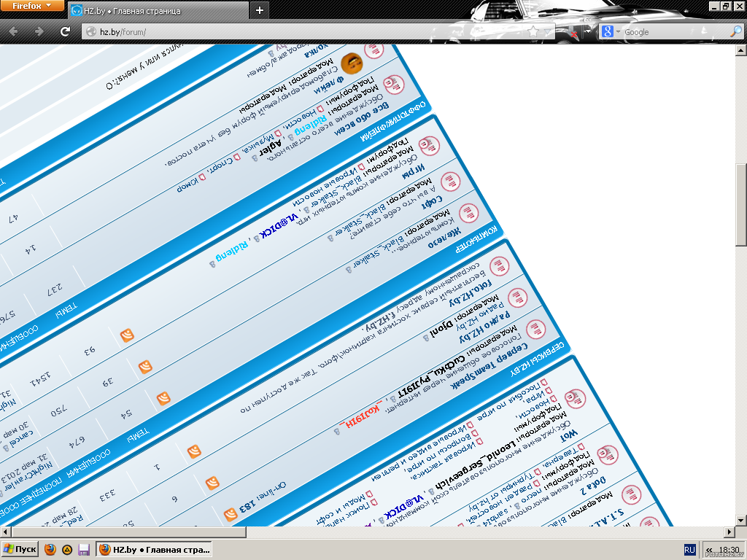Click the horizontal scrollbar right arrow
Image resolution: width=747 pixels, height=560 pixels.
(x=730, y=532)
